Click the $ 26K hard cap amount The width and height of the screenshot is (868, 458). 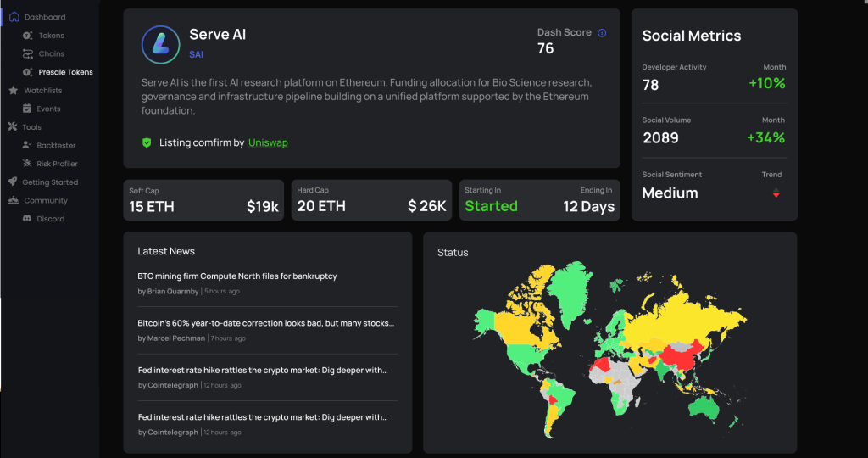(427, 206)
